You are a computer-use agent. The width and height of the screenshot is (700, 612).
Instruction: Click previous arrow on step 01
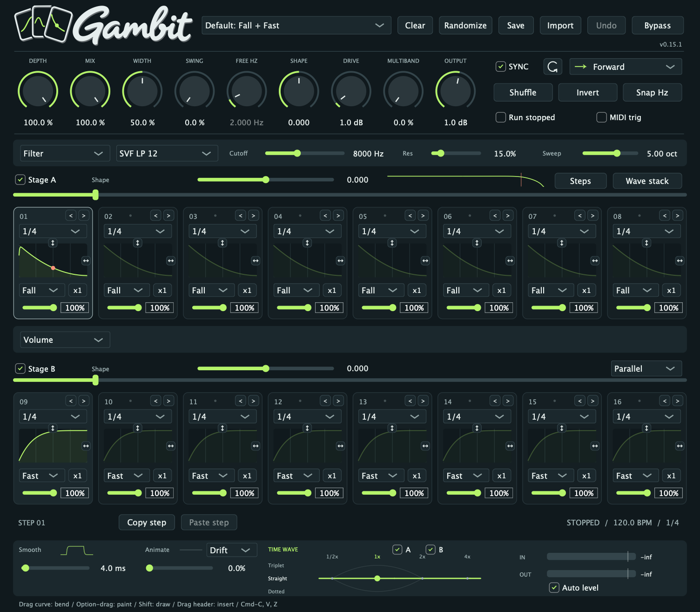point(71,215)
